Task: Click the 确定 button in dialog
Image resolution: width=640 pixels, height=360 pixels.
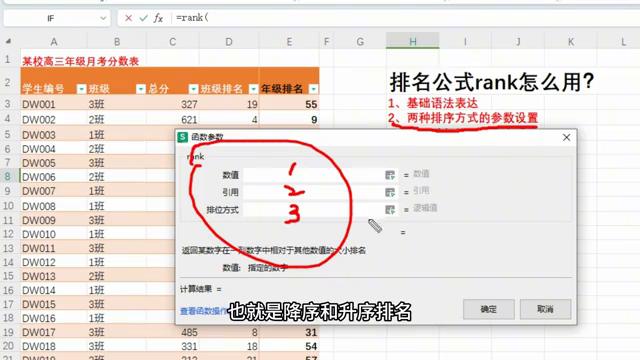Action: click(x=489, y=309)
